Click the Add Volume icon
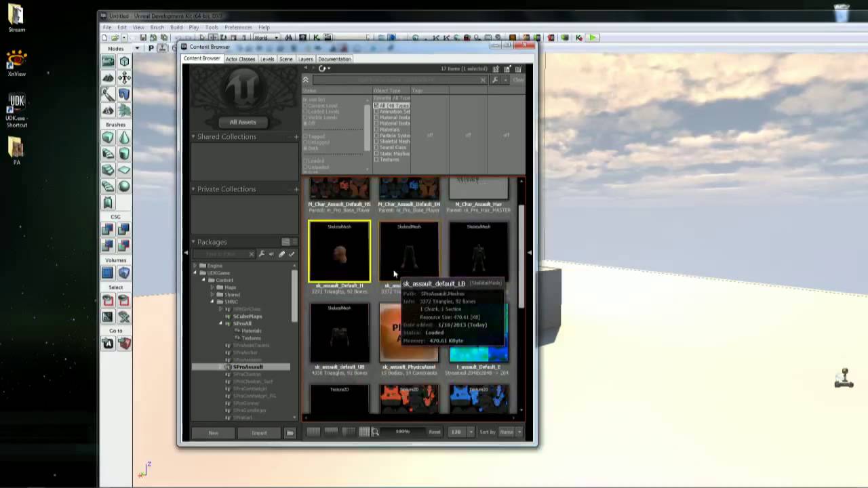Image resolution: width=868 pixels, height=488 pixels. (125, 272)
